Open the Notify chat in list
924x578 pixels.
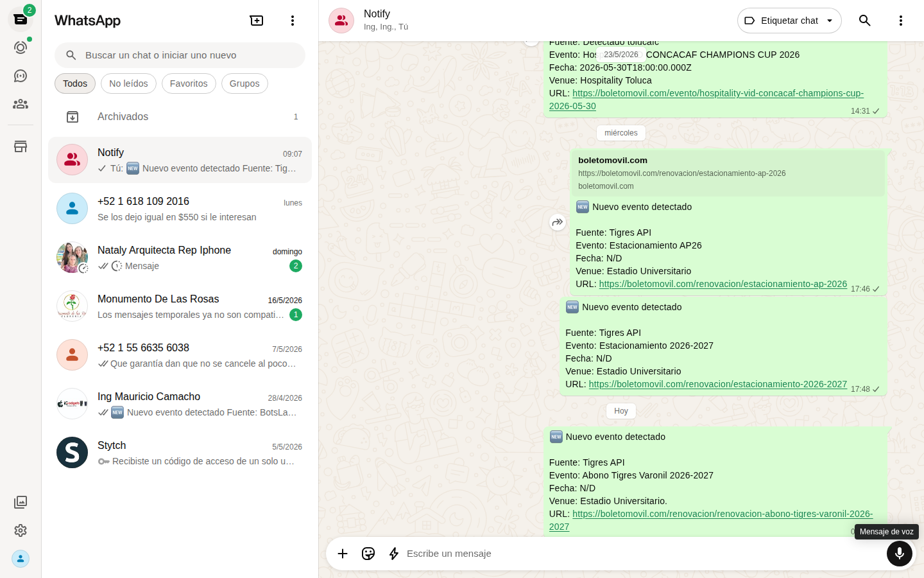click(x=180, y=160)
